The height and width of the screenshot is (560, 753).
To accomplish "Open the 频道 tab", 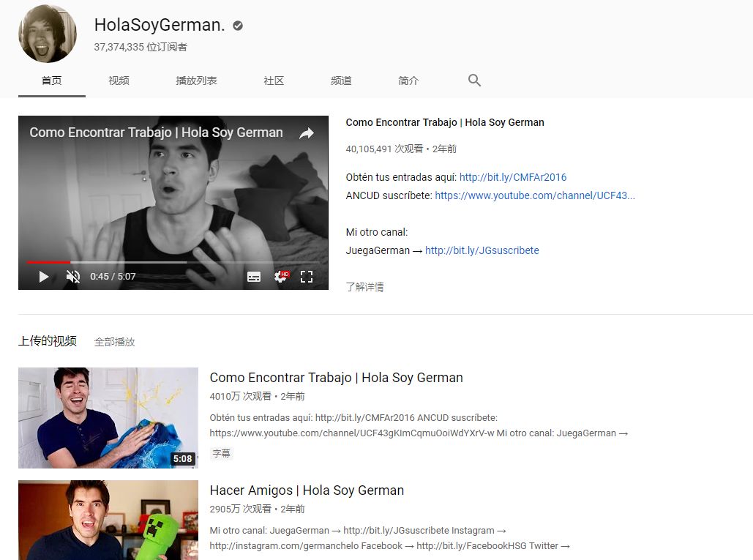I will click(x=341, y=81).
